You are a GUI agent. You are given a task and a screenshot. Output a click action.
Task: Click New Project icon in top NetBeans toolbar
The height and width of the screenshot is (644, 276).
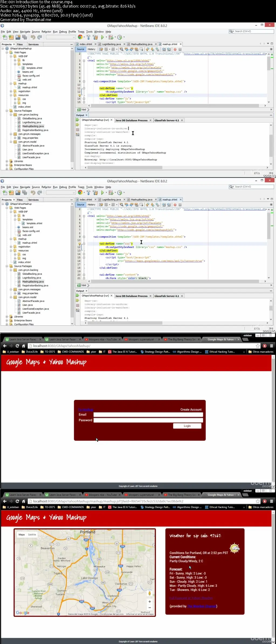pos(11,37)
